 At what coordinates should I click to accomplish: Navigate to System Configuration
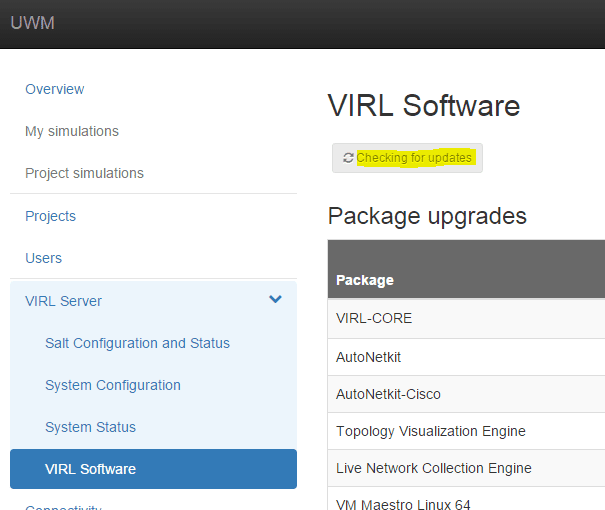[113, 385]
